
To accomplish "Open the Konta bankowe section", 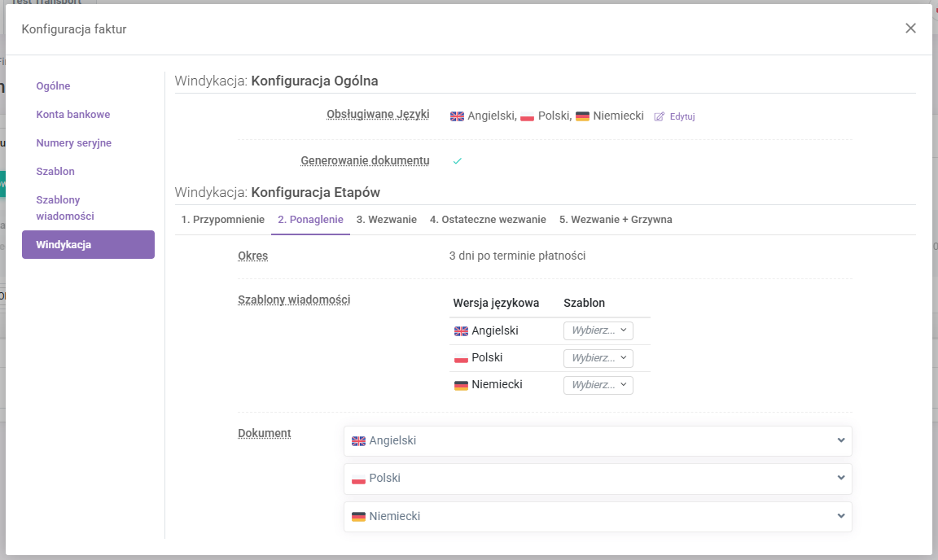I will coord(73,114).
